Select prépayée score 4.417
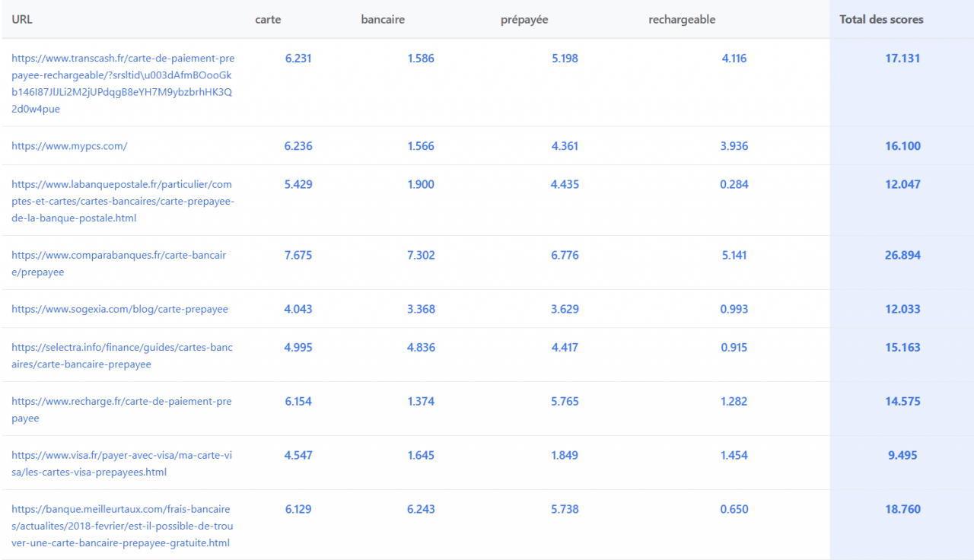 point(565,347)
